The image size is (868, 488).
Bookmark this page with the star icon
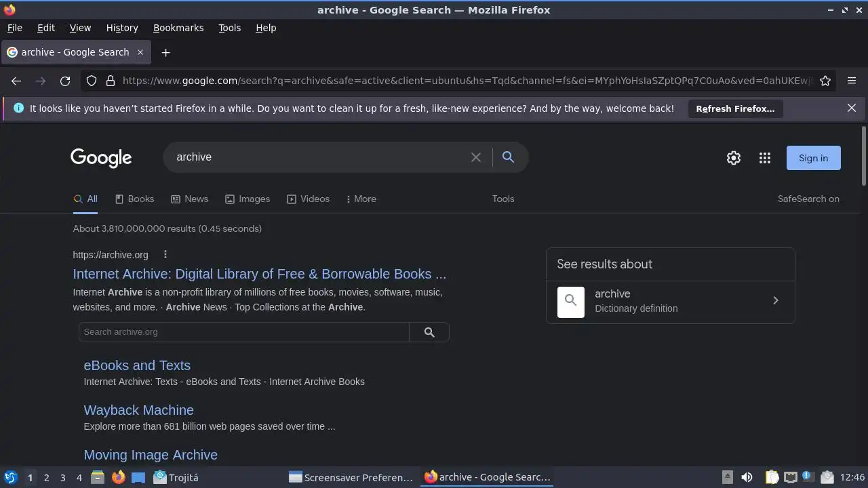(825, 81)
